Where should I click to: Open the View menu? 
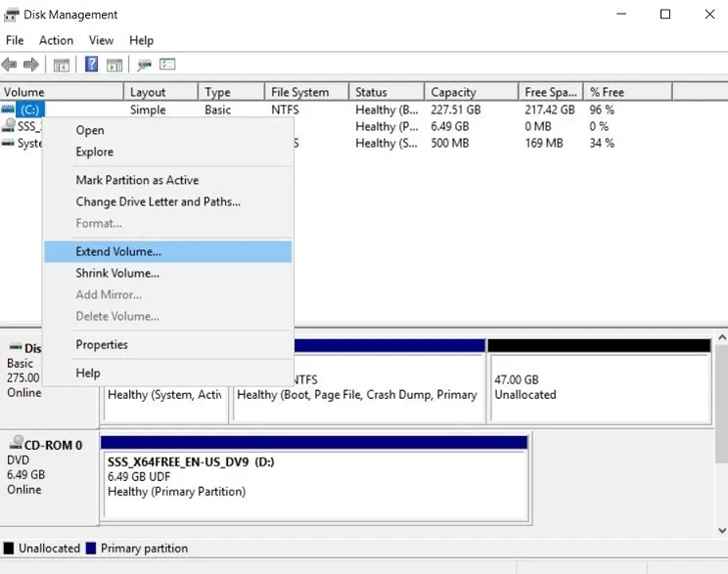(x=101, y=40)
